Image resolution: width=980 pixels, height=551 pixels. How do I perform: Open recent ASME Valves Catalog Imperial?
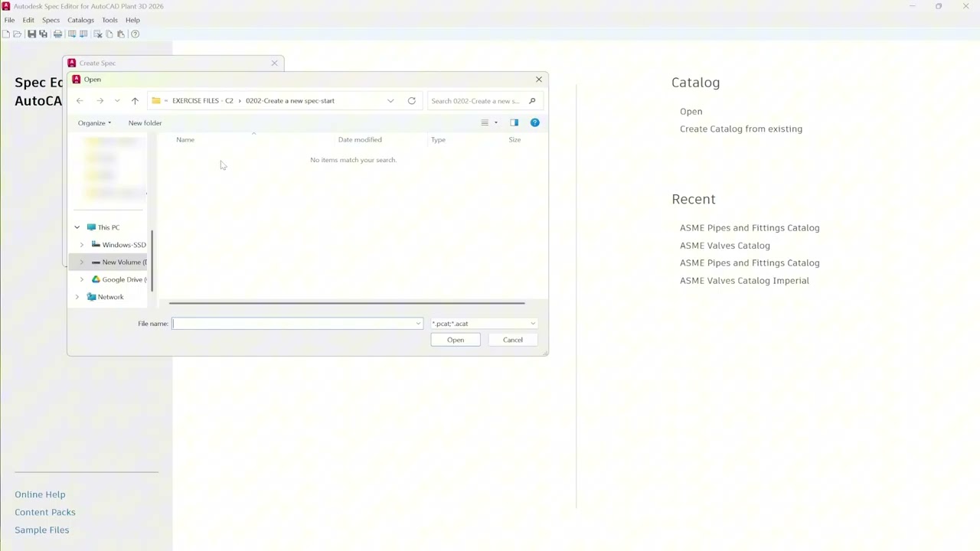(x=744, y=281)
